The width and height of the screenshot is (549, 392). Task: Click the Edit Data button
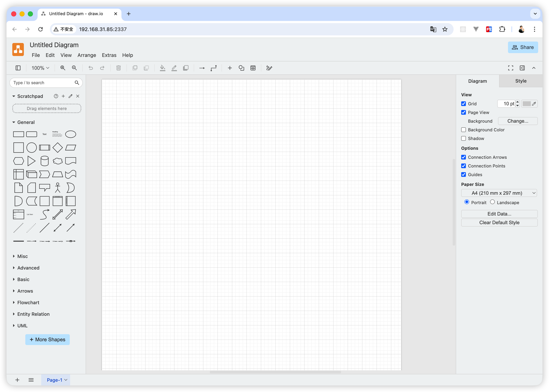point(499,214)
